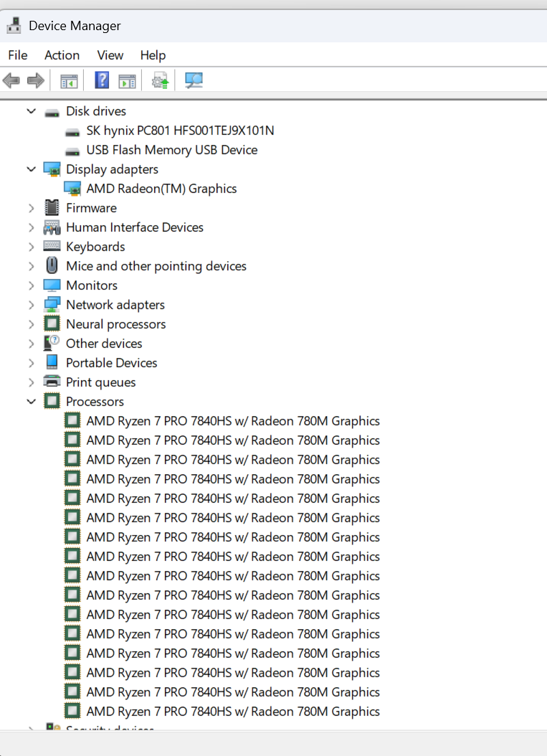Select the AMD Radeon(TM) Graphics entry
Image resolution: width=547 pixels, height=756 pixels.
(161, 189)
